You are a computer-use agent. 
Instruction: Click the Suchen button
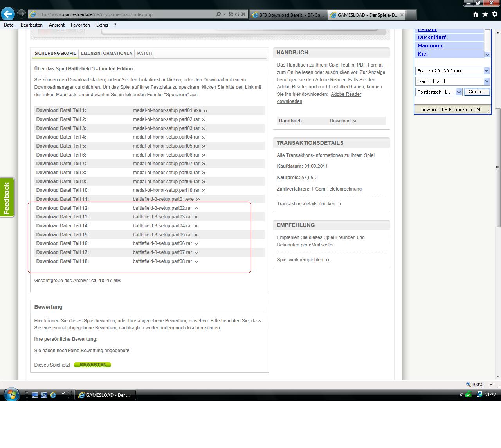point(477,92)
